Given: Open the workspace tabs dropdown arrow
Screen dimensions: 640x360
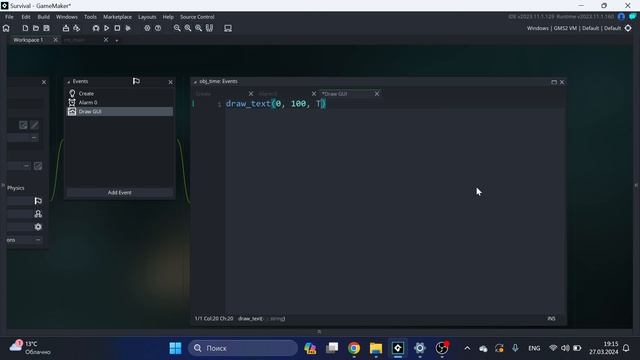Looking at the screenshot, I should 117,40.
